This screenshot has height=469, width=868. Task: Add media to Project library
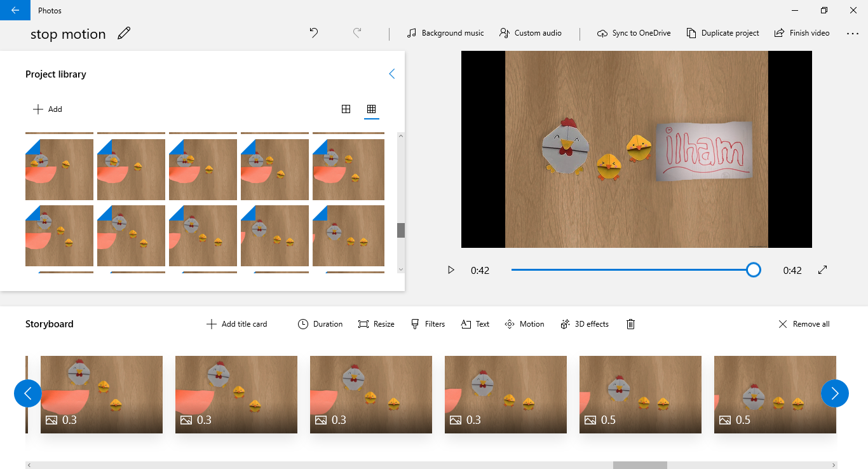point(48,109)
